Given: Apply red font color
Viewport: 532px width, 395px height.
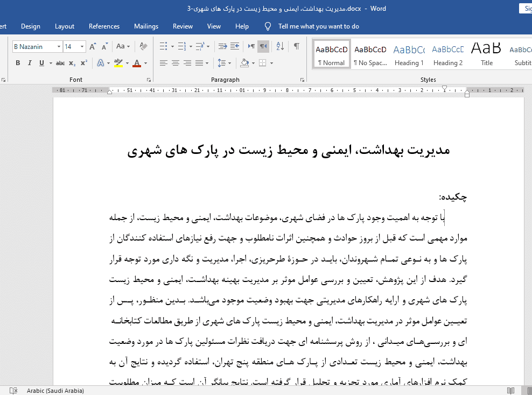Looking at the screenshot, I should [x=137, y=63].
